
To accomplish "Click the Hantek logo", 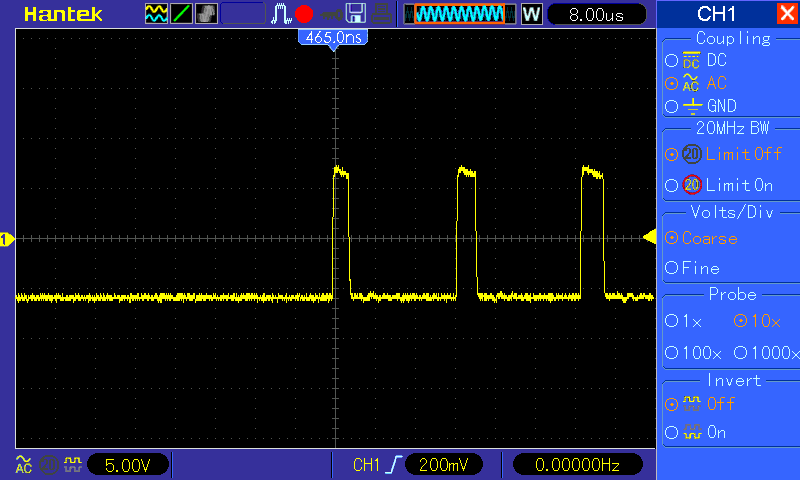I will [63, 14].
